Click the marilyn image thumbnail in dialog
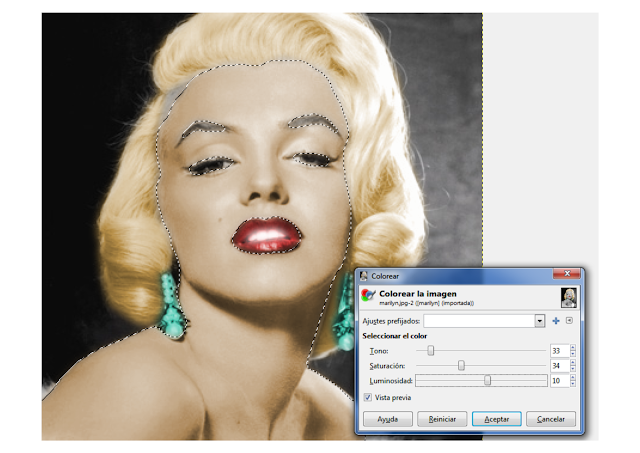Screen dimensions: 640x453 pyautogui.click(x=569, y=298)
